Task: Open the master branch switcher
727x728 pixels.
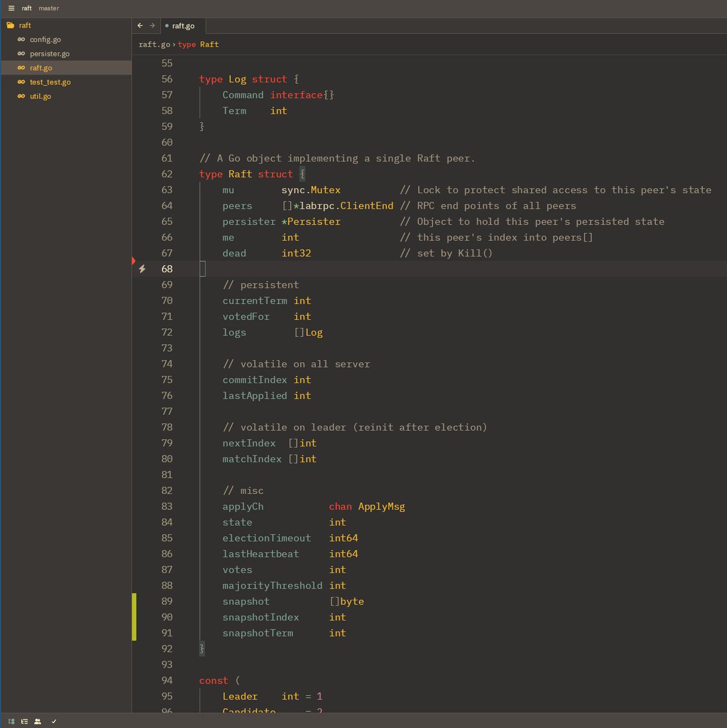Action: [49, 8]
